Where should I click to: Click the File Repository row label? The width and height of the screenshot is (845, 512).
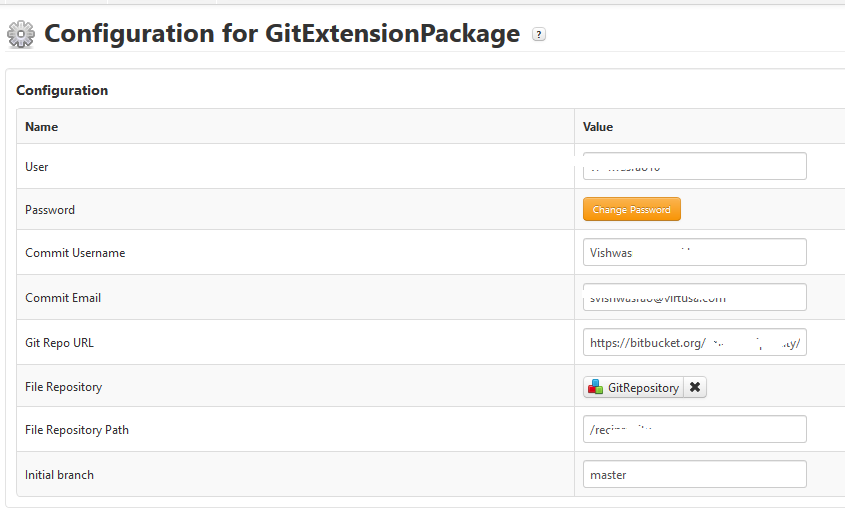pos(64,387)
